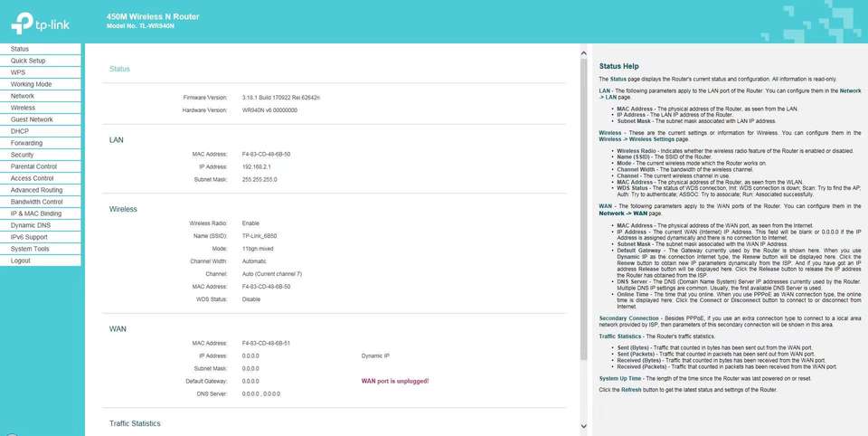The width and height of the screenshot is (868, 436).
Task: Click Logout in the sidebar
Action: 41,261
